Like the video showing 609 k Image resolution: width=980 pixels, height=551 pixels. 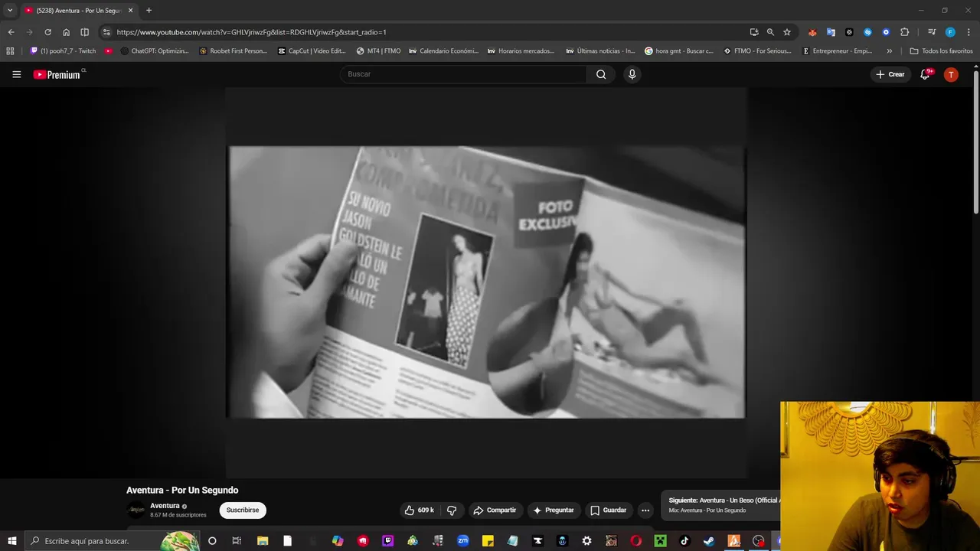click(419, 510)
